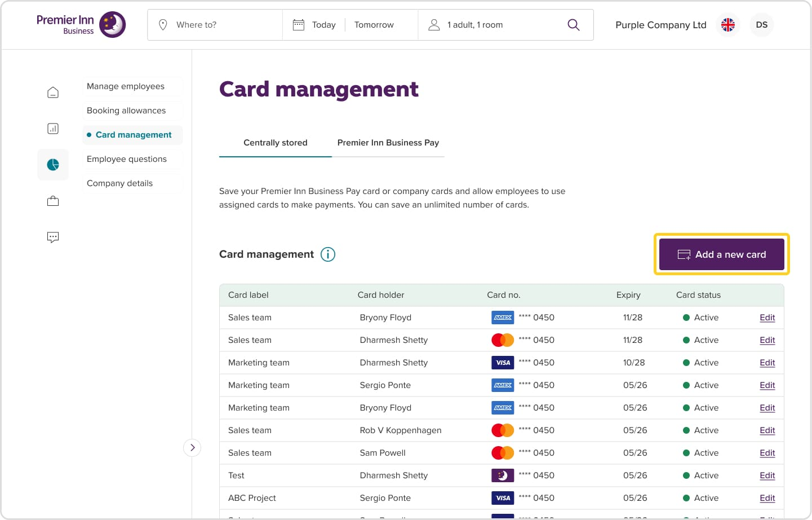Click the ABC Project card label

252,498
